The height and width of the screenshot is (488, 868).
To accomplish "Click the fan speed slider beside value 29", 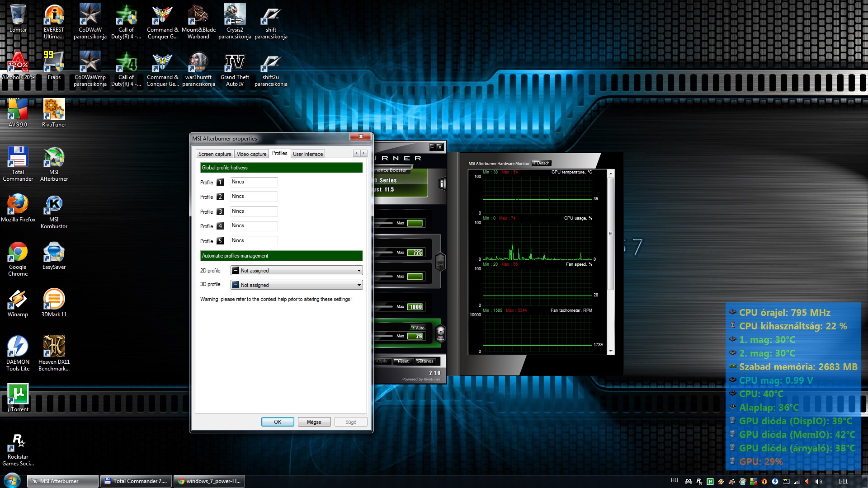I will [384, 336].
